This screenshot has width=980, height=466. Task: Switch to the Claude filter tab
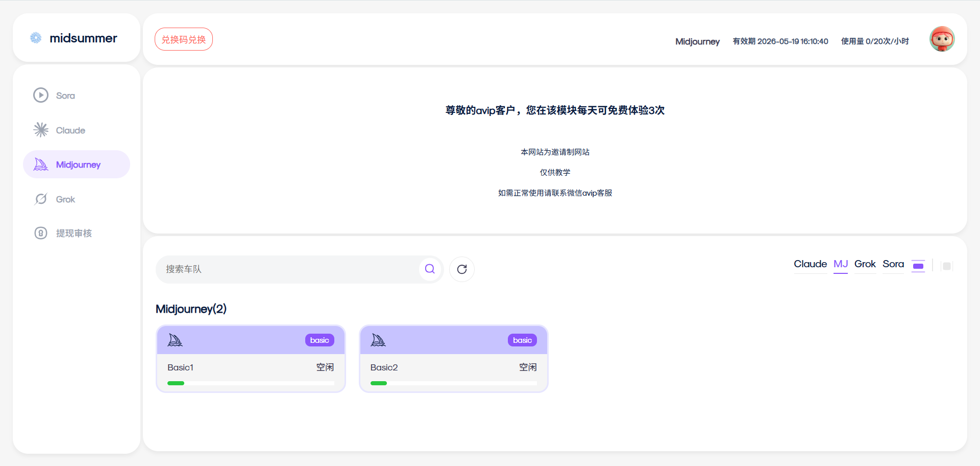pyautogui.click(x=811, y=264)
